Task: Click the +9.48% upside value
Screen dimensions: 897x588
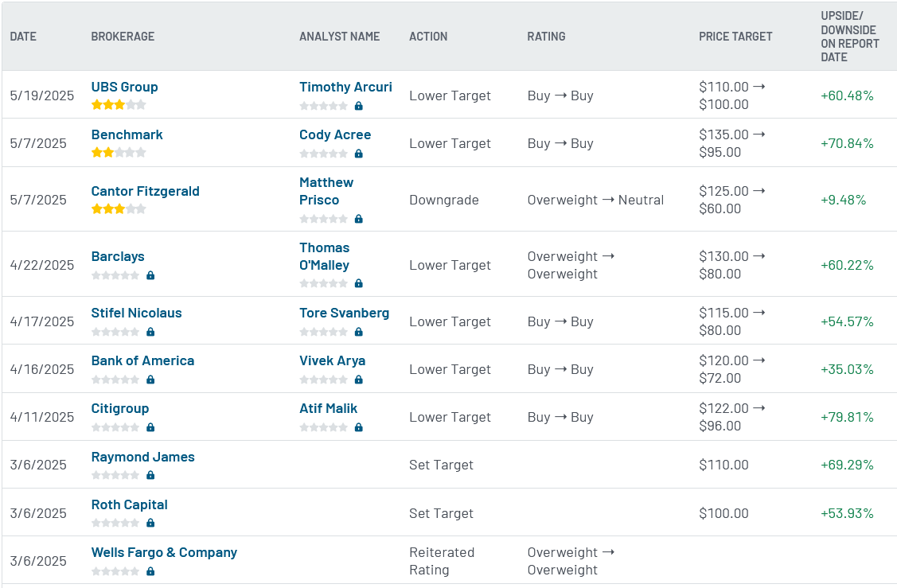Action: 843,201
